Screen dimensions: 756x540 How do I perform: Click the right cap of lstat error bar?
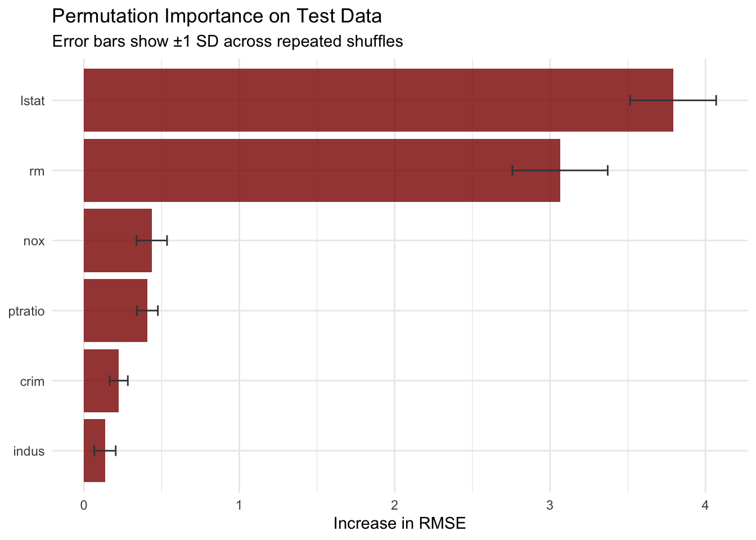715,101
